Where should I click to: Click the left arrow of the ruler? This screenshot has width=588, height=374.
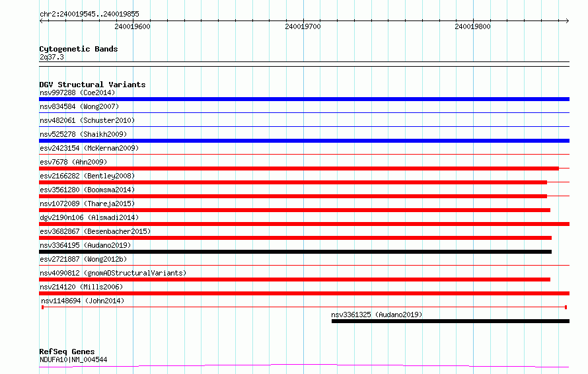point(41,21)
